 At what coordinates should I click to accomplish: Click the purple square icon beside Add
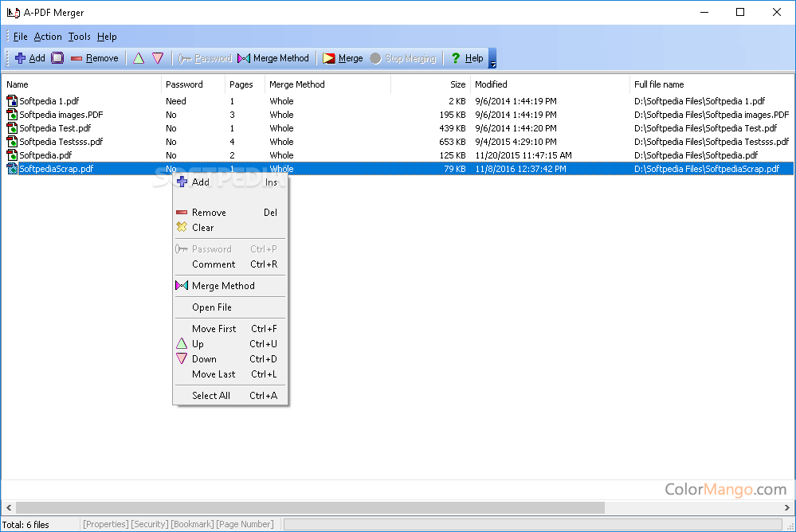click(x=56, y=57)
